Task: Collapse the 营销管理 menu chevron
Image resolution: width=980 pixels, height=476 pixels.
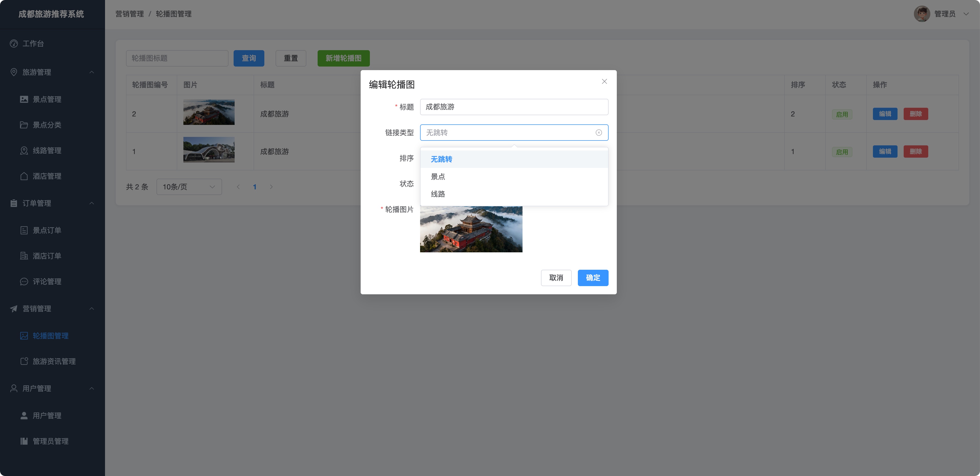Action: 92,309
